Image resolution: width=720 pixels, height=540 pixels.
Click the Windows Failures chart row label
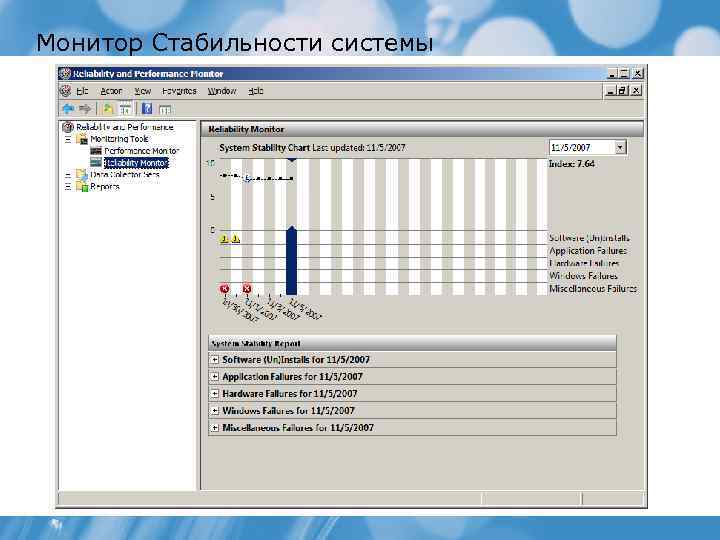[x=583, y=276]
